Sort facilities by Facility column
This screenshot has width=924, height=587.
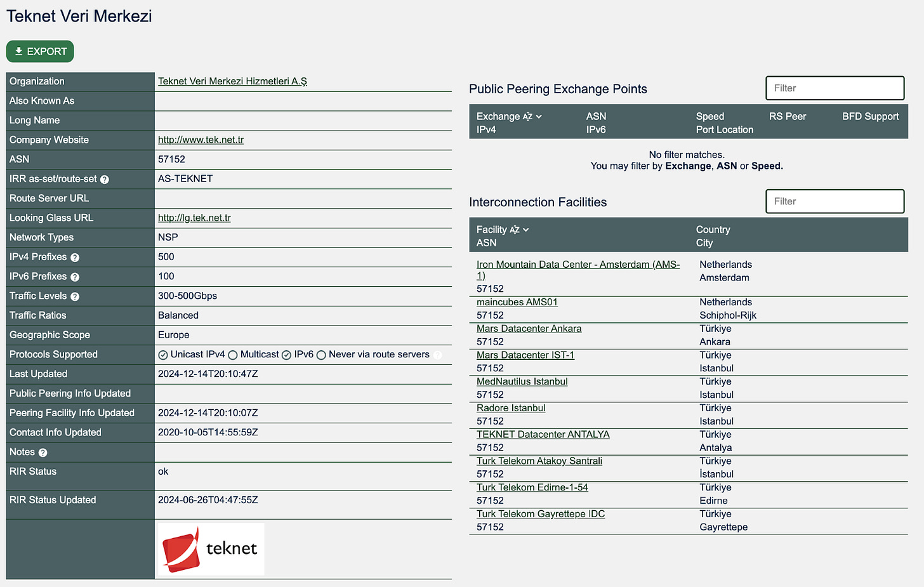pyautogui.click(x=503, y=230)
